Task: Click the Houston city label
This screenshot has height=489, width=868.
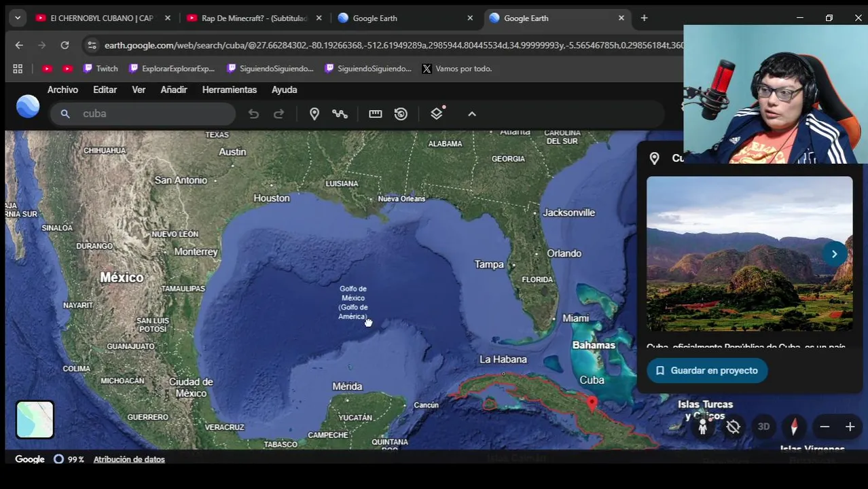Action: (x=272, y=198)
